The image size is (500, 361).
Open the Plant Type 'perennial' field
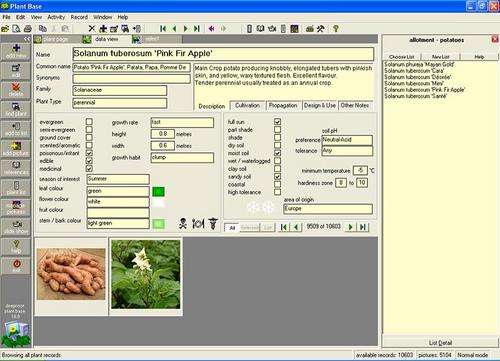(x=120, y=103)
